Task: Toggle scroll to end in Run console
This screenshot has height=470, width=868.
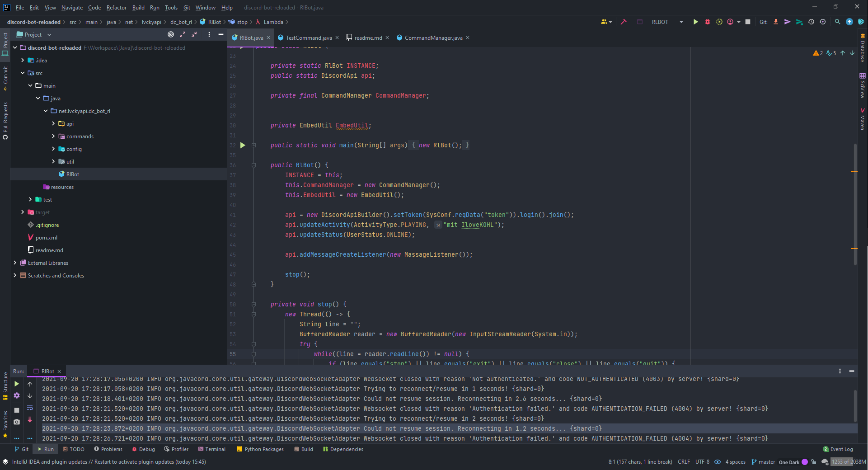Action: (x=30, y=419)
